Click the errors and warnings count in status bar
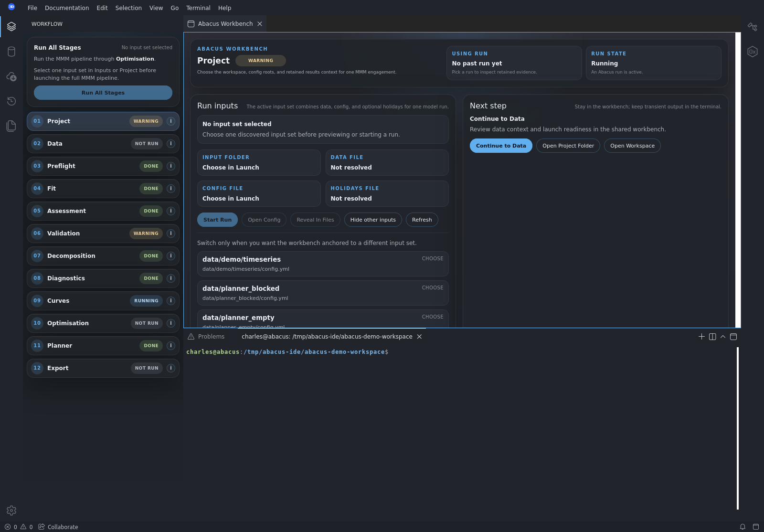Screen dimensions: 764x532 (x=19, y=527)
